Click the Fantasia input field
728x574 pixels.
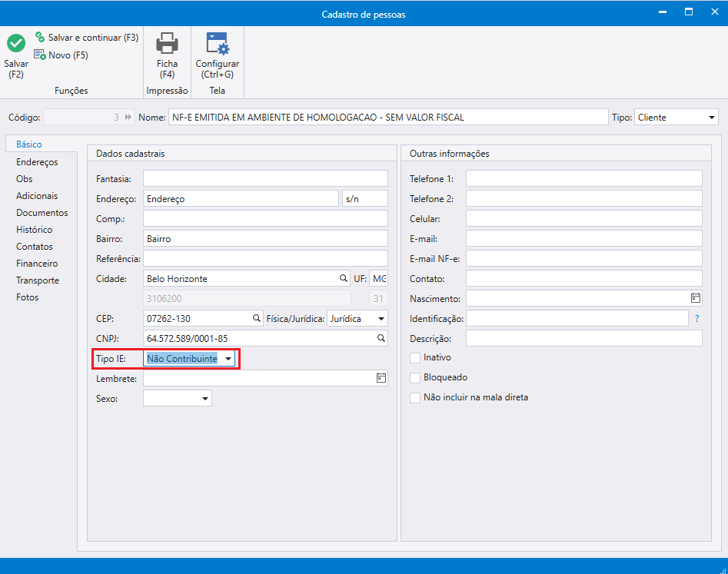tap(265, 178)
